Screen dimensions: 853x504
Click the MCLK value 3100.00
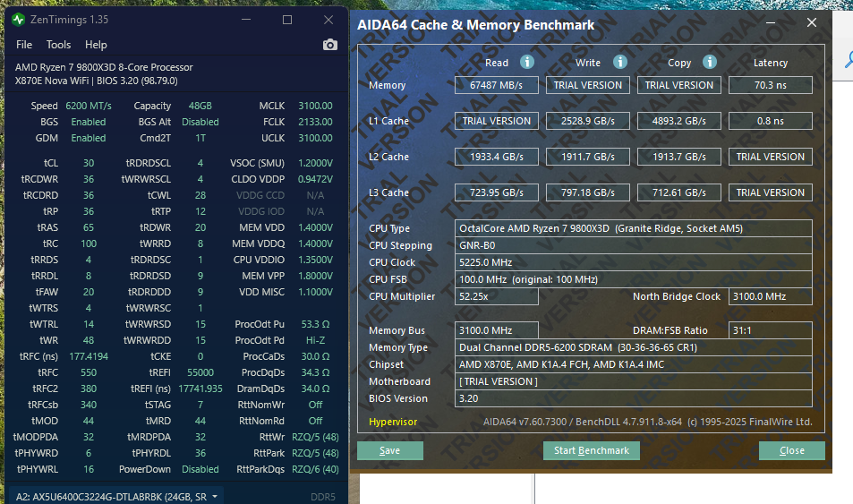pyautogui.click(x=316, y=106)
